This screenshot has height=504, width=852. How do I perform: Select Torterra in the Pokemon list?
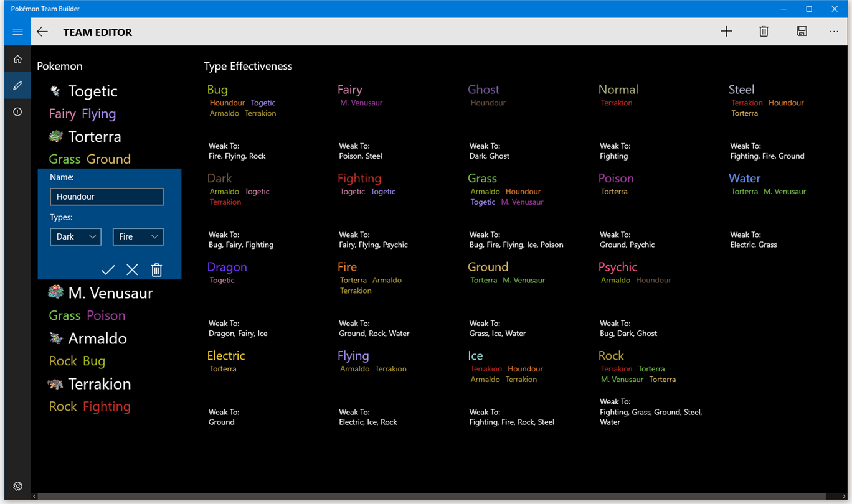pos(95,137)
